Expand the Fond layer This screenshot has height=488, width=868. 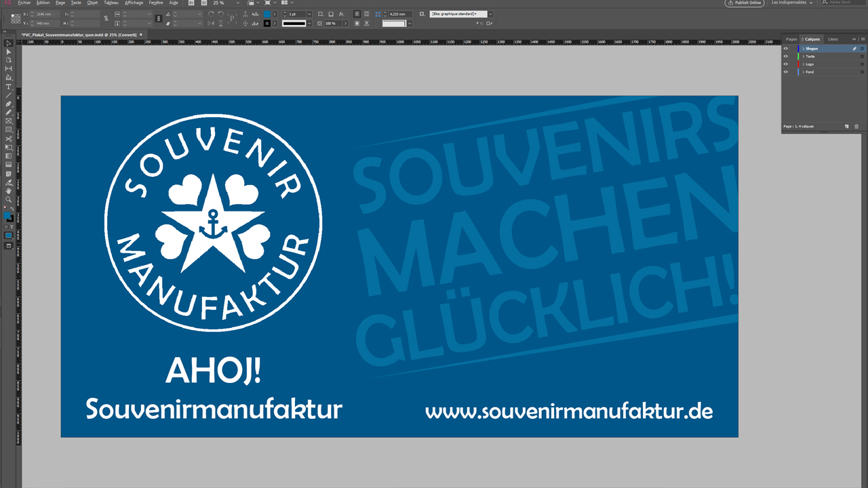click(803, 72)
